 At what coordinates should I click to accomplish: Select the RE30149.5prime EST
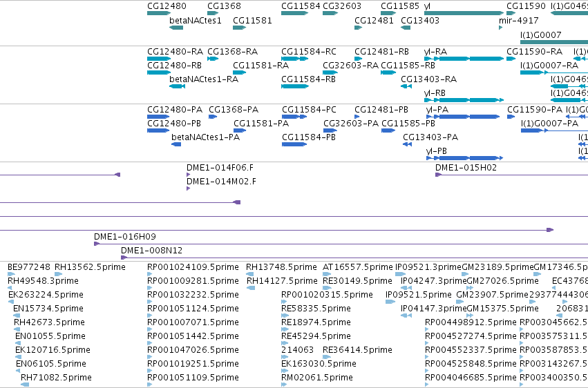point(327,288)
